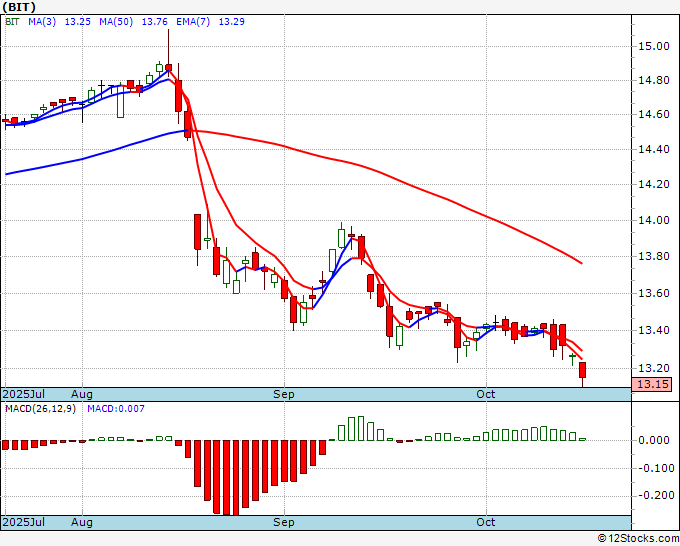680x546 pixels.
Task: Click Aug on the price chart date axis
Action: tap(82, 394)
